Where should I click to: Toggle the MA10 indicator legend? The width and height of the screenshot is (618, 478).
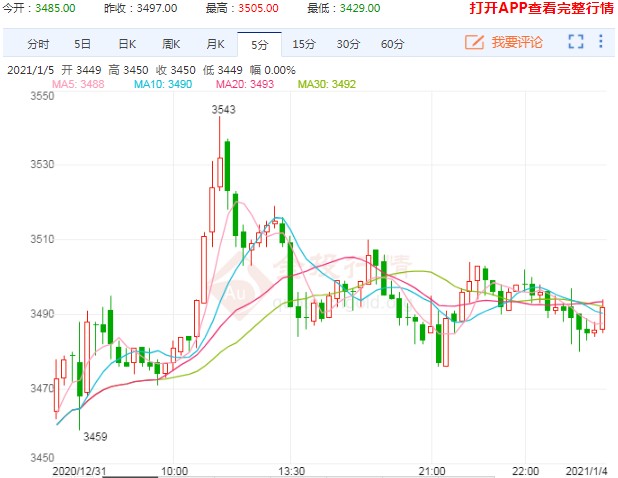tap(163, 83)
